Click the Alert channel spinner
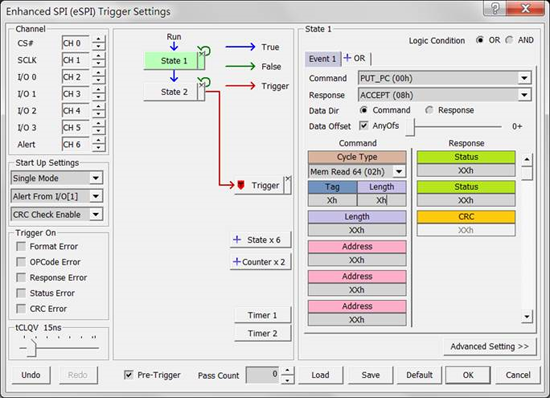 99,144
